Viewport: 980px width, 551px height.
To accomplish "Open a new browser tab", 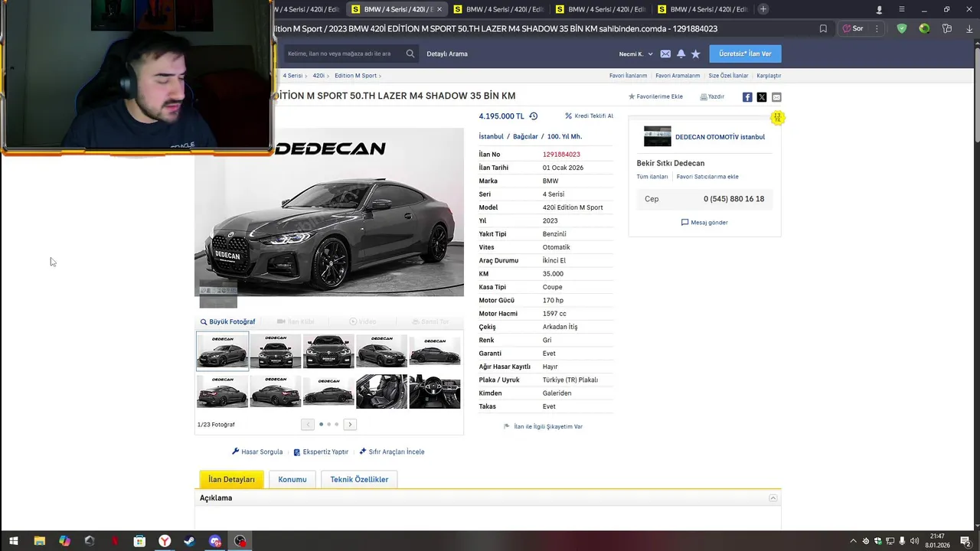I will 763,9.
